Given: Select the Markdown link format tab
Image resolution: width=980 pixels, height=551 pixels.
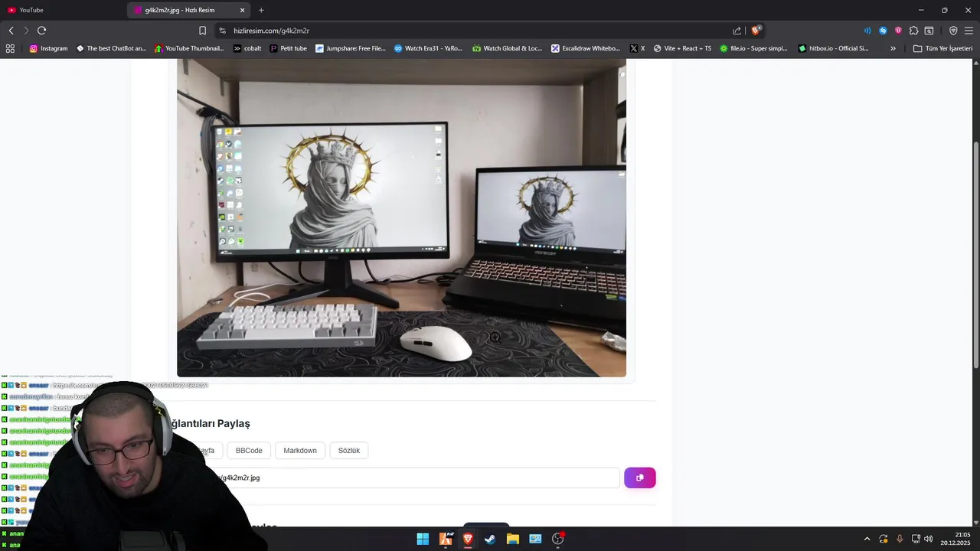Looking at the screenshot, I should click(300, 451).
